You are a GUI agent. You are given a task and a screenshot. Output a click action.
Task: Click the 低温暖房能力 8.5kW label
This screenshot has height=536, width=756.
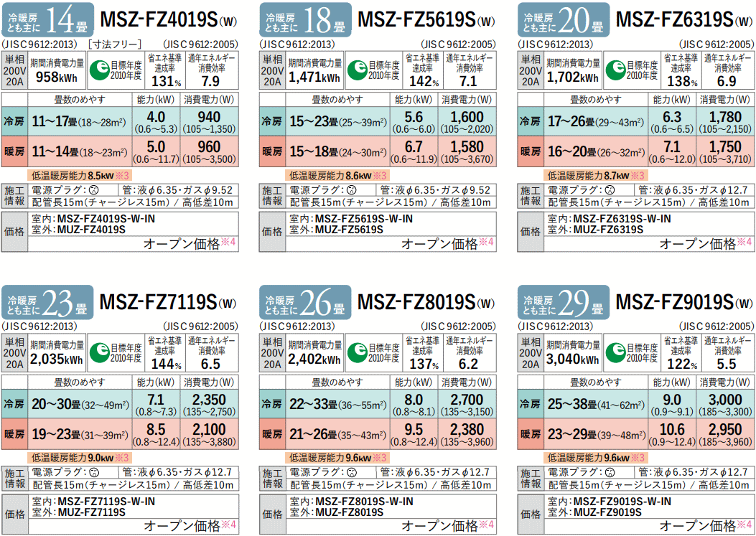tap(80, 176)
